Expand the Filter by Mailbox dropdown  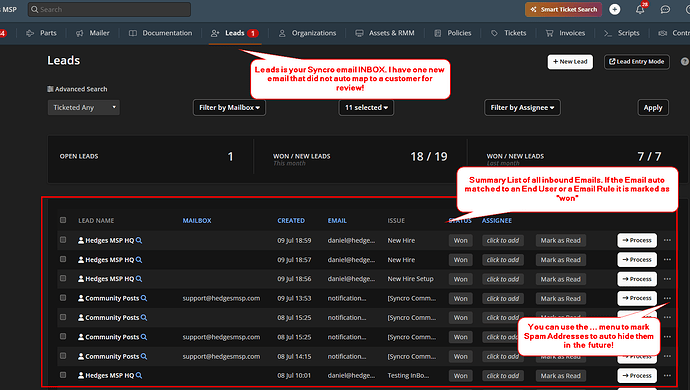coord(229,107)
